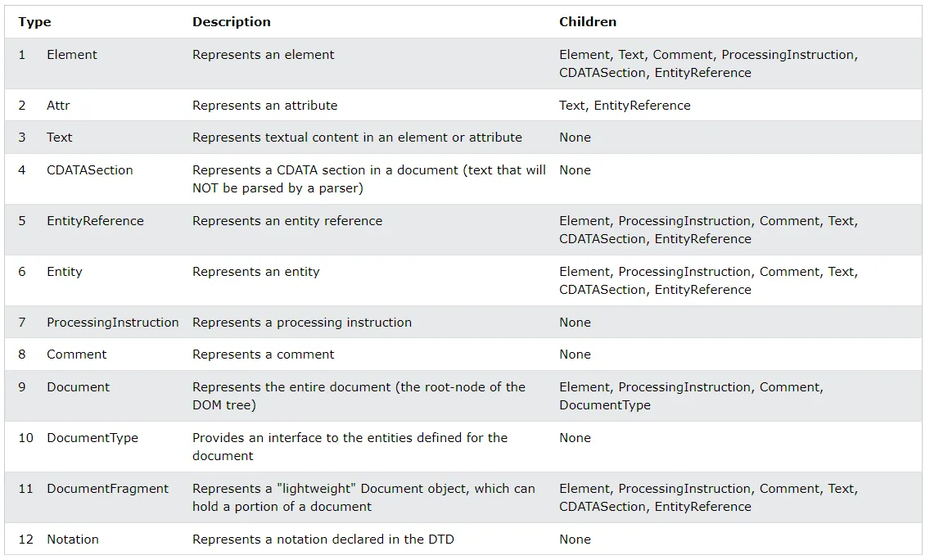Click "Represents a processing instruction" description
930x560 pixels.
[302, 323]
